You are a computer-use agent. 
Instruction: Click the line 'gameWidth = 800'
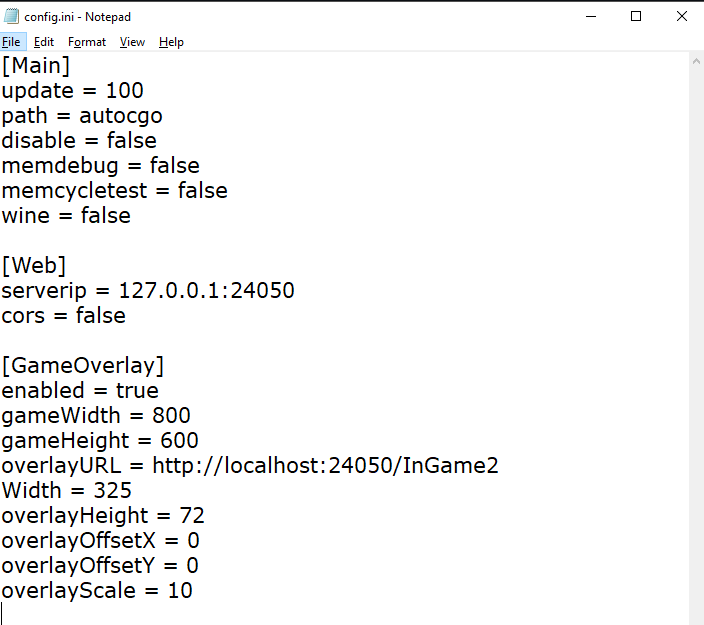coord(96,415)
